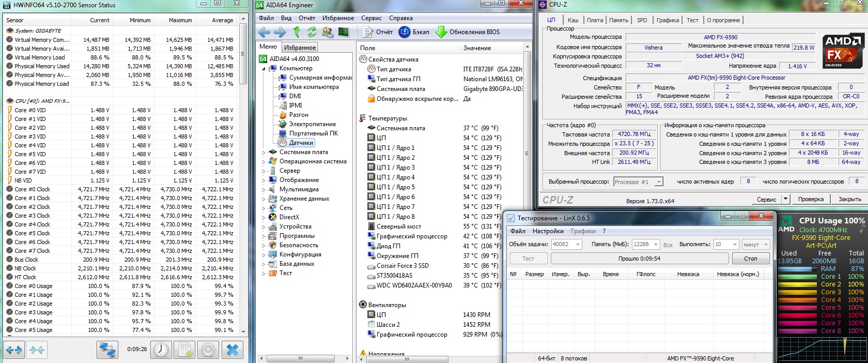Switch to SPD tab in CPU-Z

[642, 20]
